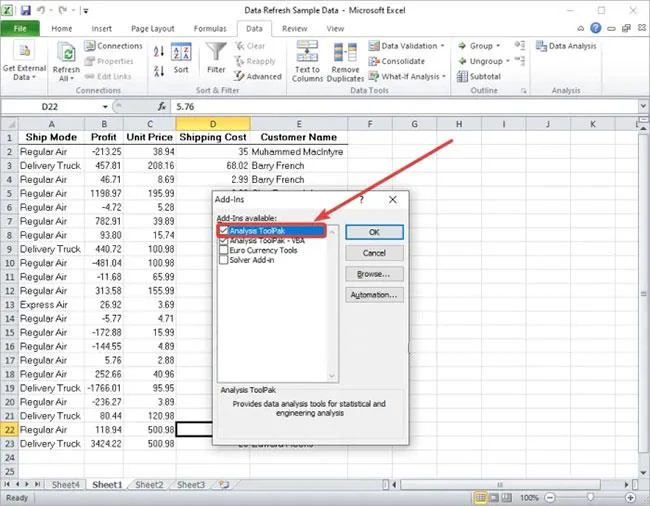Go to the Review tab

(294, 28)
